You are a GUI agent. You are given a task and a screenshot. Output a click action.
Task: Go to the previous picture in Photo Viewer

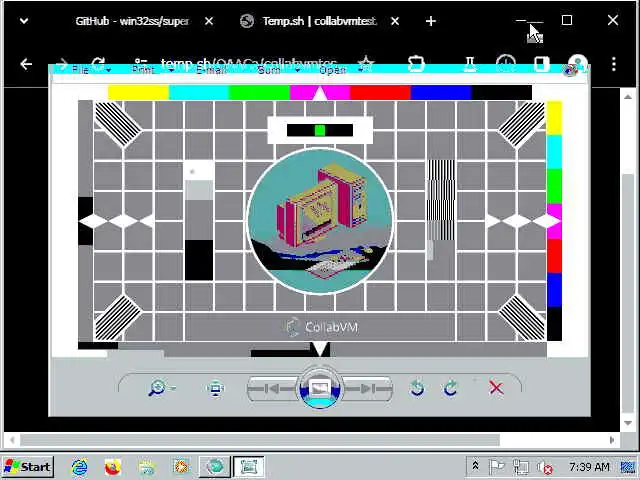tap(272, 389)
